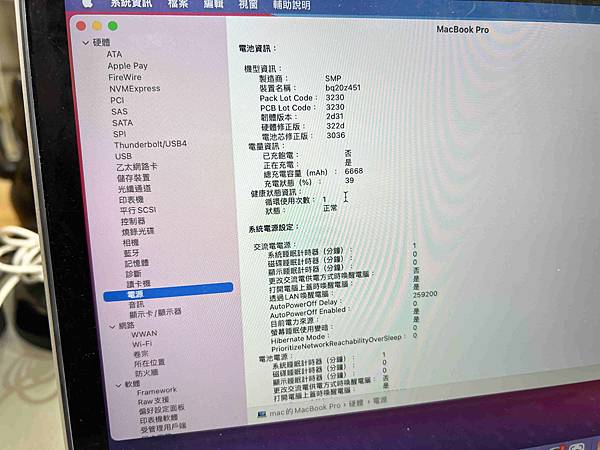600x450 pixels.
Task: Select SATA in the sidebar
Action: pos(122,123)
